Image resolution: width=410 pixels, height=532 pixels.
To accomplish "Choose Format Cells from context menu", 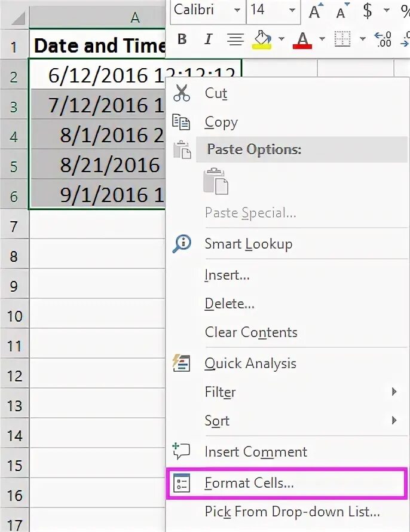I will pos(286,483).
